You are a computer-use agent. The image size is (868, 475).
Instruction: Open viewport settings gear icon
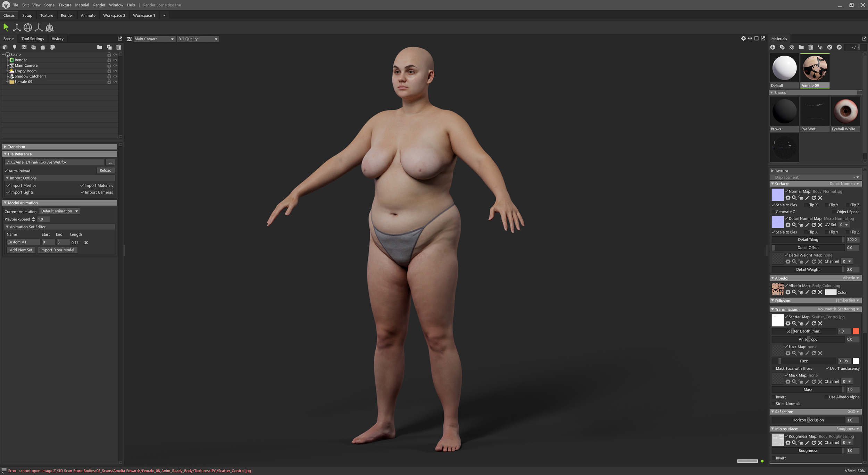[x=743, y=39]
